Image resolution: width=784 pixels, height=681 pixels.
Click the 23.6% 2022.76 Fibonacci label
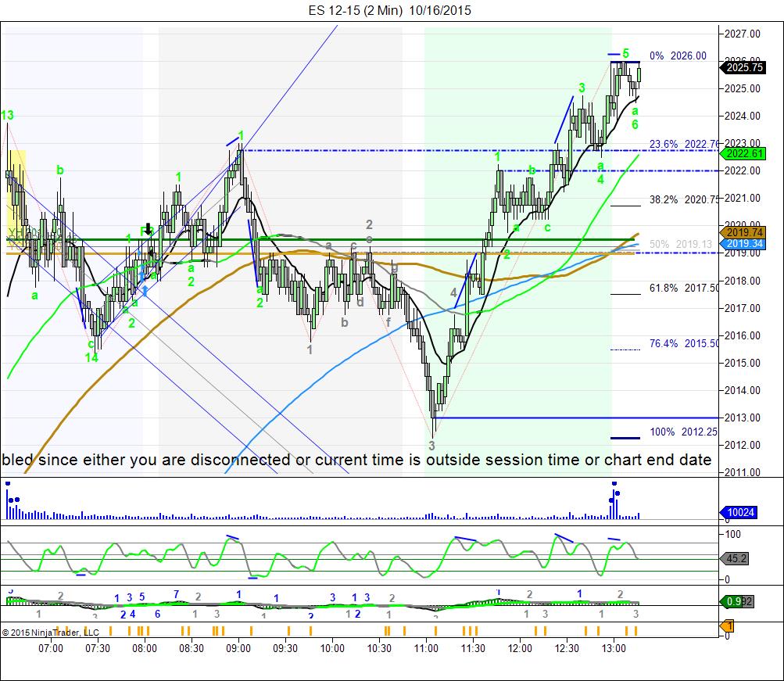pos(684,145)
